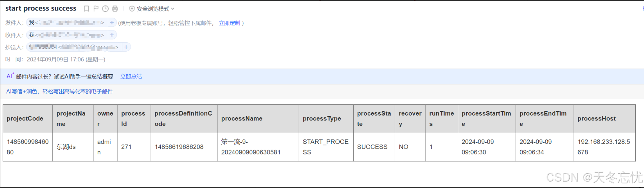Add the CC (抄送人) contact with the plus icon
644x188 pixels.
(x=126, y=47)
